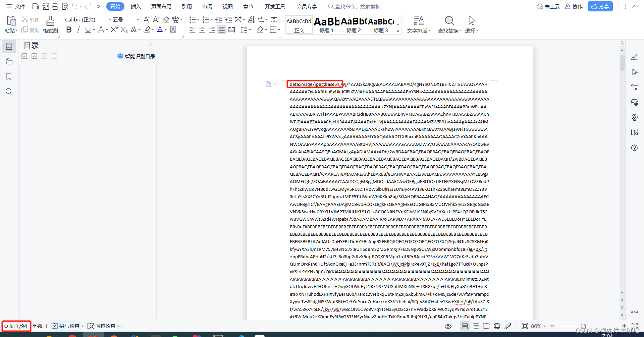Image resolution: width=644 pixels, height=337 pixels.
Task: Clear formatting with the eraser icon
Action: (x=166, y=19)
